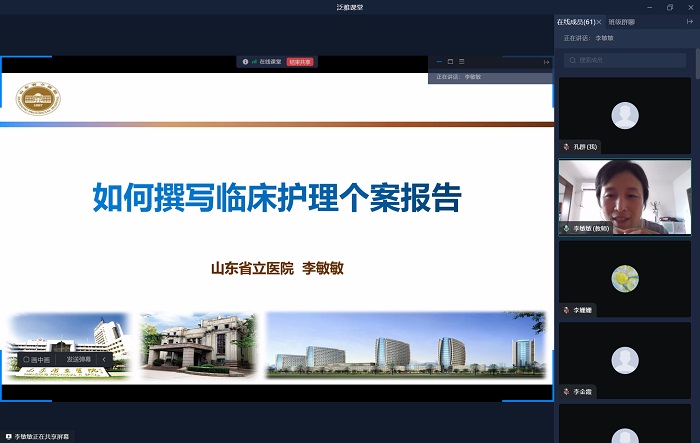
Task: Click the info icon beside 在线课堂
Action: coord(245,62)
